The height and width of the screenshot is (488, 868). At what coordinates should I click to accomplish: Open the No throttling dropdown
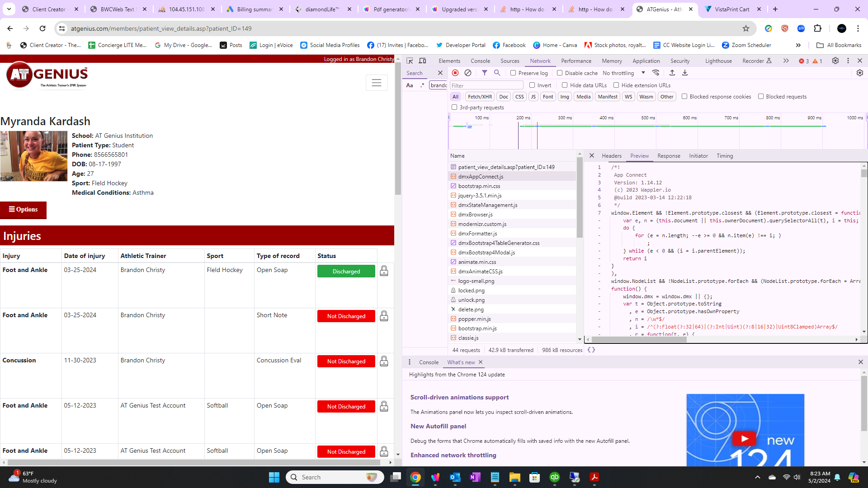[624, 73]
